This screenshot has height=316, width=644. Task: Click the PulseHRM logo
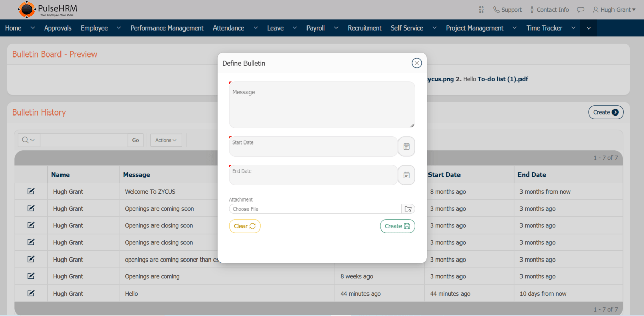46,9
